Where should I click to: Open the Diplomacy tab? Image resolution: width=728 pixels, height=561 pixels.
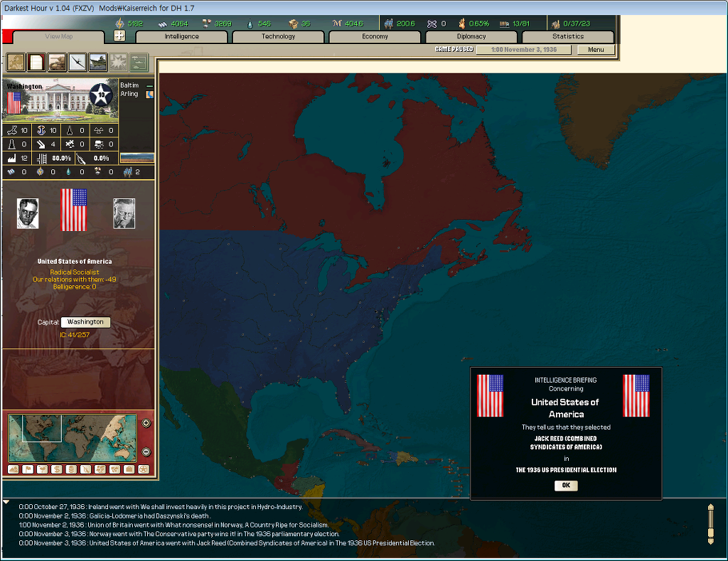[471, 37]
